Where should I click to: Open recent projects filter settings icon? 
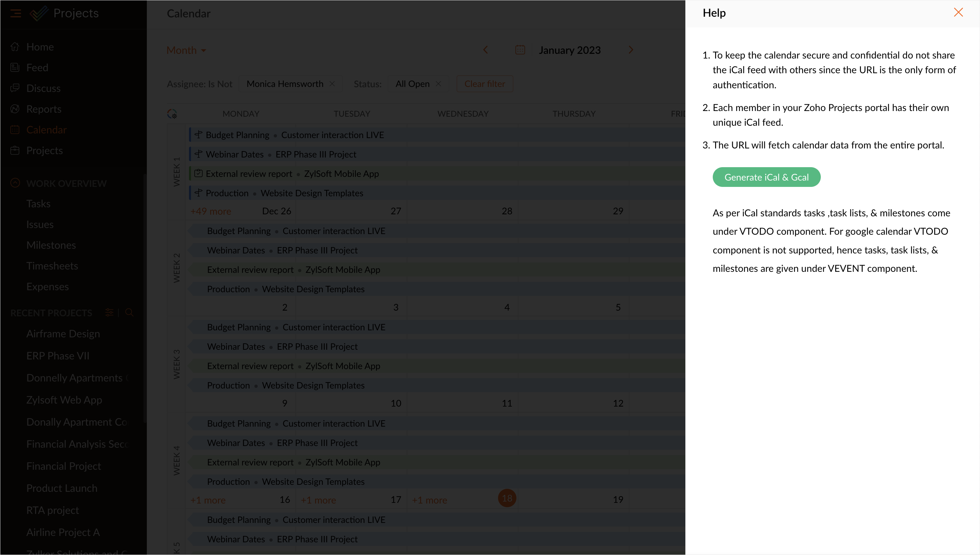coord(109,313)
